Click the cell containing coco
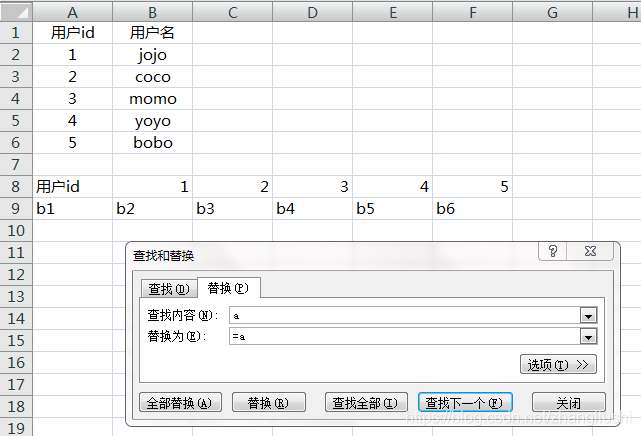This screenshot has height=436, width=641. pos(152,77)
